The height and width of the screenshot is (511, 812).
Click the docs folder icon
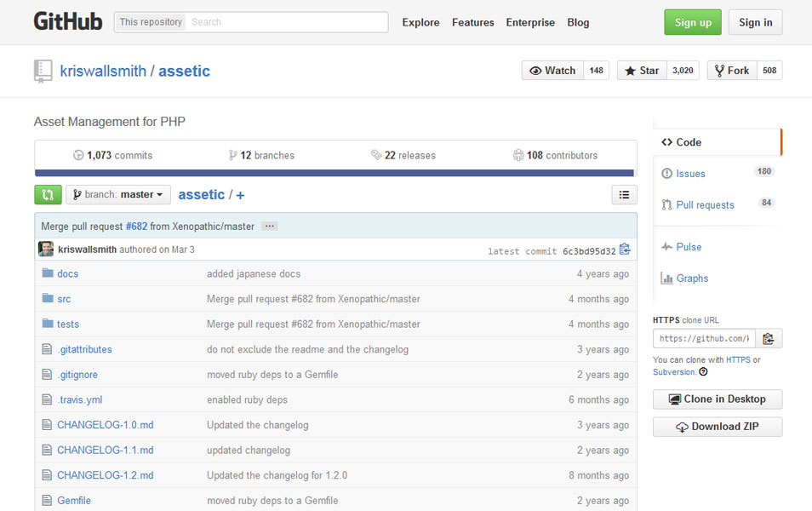point(48,273)
